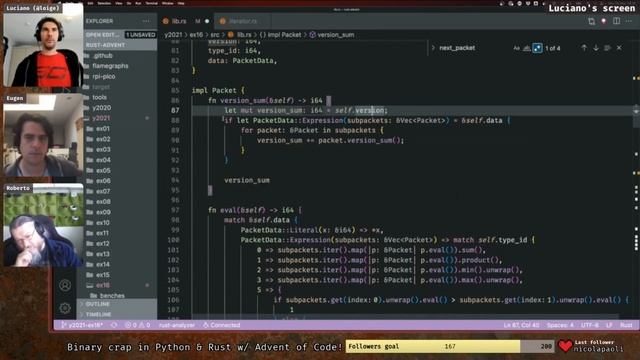Split the editor right
640x360 pixels.
[616, 21]
